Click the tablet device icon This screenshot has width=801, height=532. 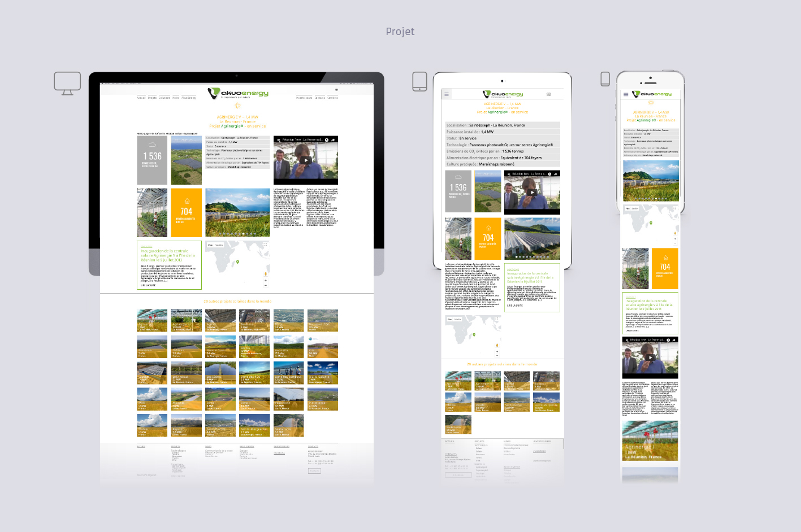[420, 81]
